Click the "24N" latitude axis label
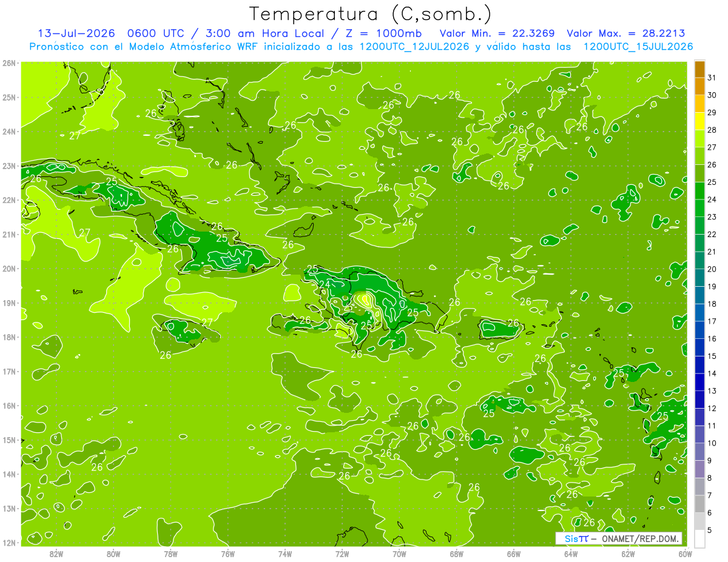The width and height of the screenshot is (728, 562). click(8, 132)
